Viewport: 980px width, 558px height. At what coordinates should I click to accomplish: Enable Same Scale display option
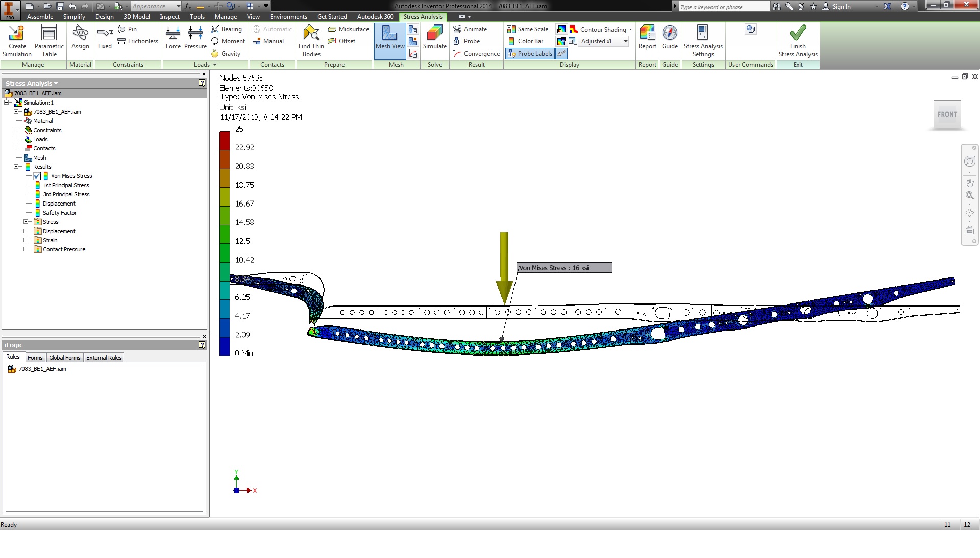pos(527,29)
